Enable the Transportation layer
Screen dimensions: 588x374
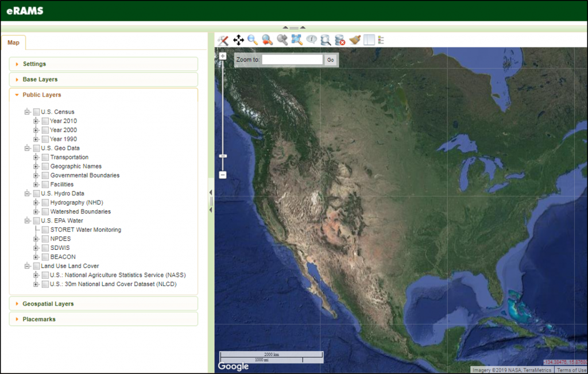[x=45, y=157]
